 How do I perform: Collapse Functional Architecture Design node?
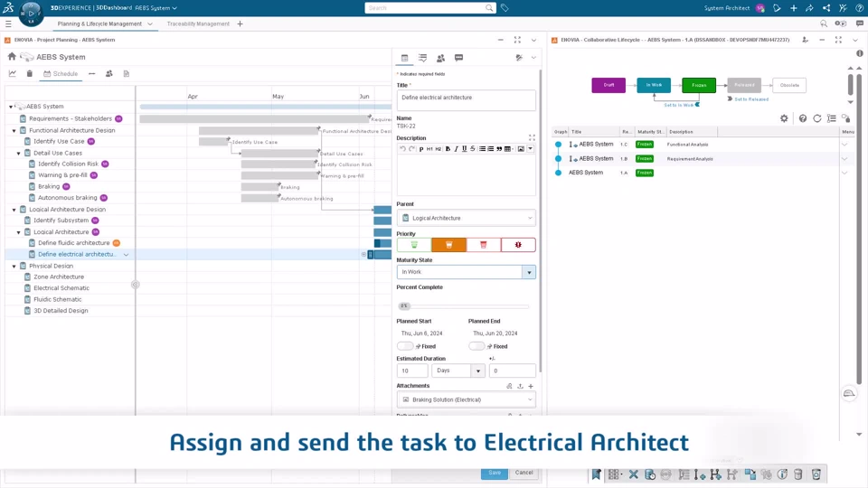(14, 130)
